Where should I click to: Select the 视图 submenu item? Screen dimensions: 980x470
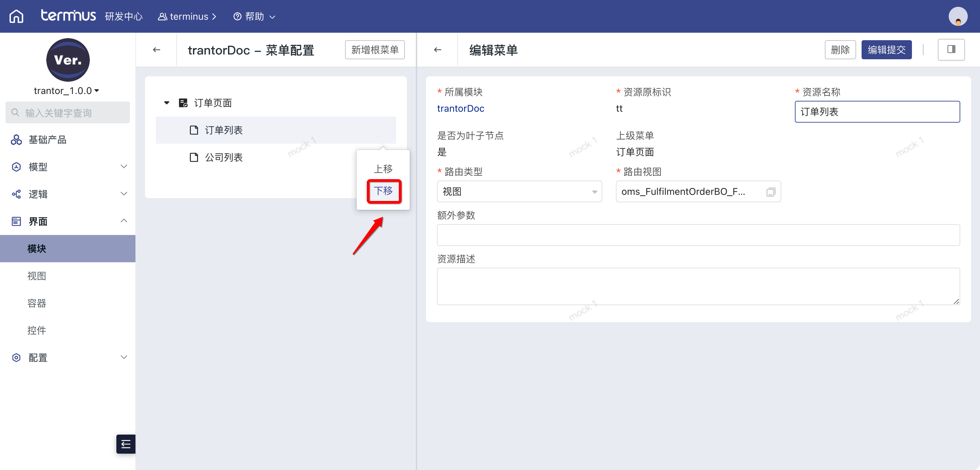click(68, 276)
